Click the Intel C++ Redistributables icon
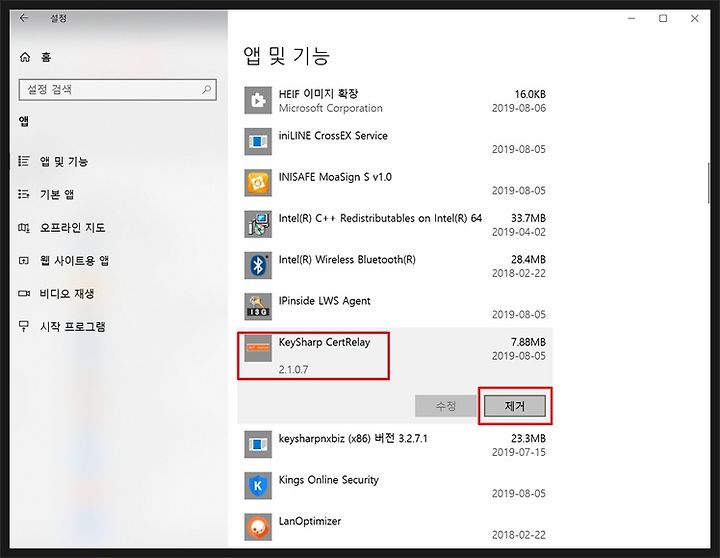720x558 pixels. [258, 224]
